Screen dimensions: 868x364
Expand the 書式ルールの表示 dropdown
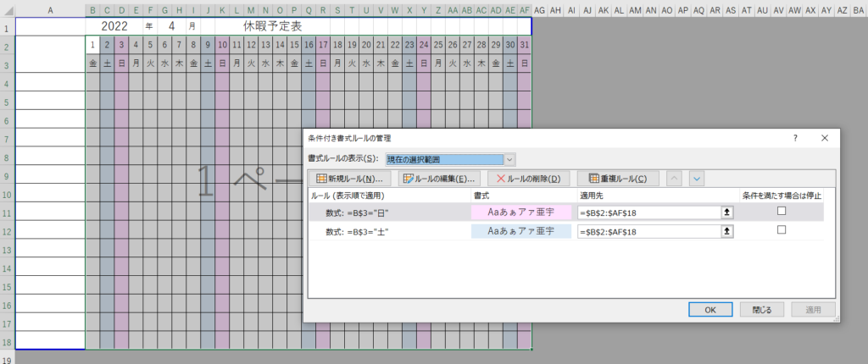pyautogui.click(x=509, y=159)
